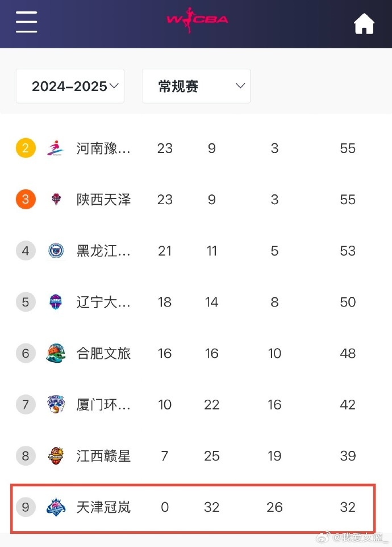Open the hamburger navigation menu
This screenshot has width=392, height=547.
click(26, 22)
